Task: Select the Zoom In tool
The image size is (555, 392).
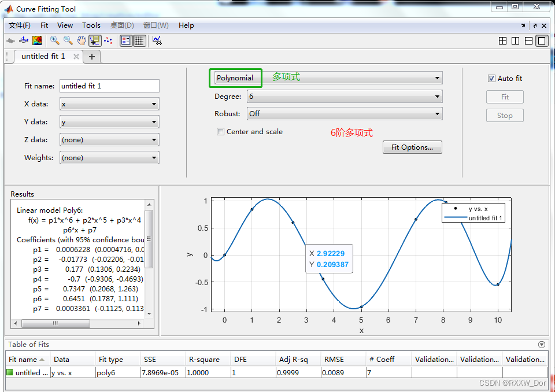Action: click(54, 40)
